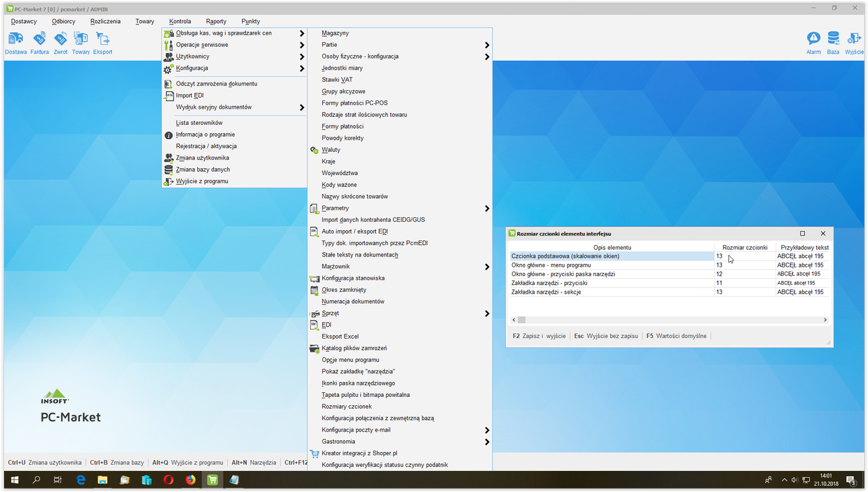Expand the Sprzęt submenu
The height and width of the screenshot is (492, 868).
pos(399,314)
